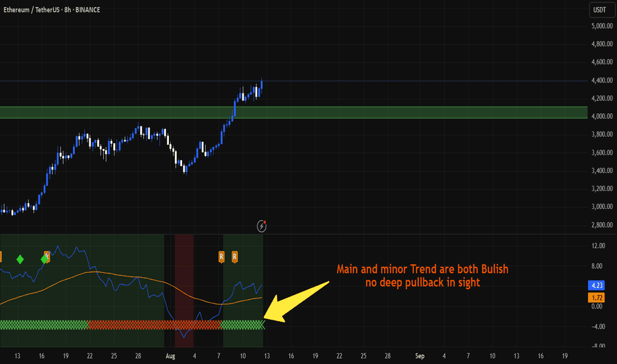Click the -4.00 indicator axis label
617x364 pixels.
(x=598, y=326)
